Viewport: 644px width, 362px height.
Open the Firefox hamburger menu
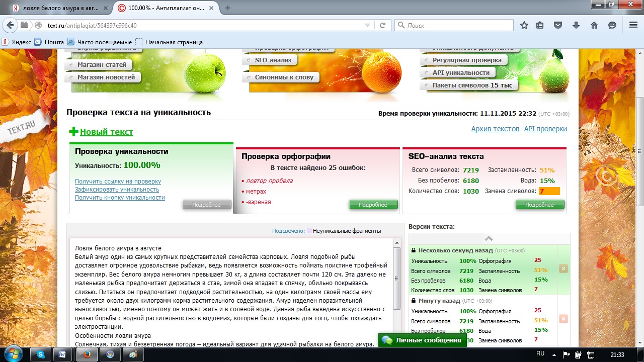[x=633, y=25]
